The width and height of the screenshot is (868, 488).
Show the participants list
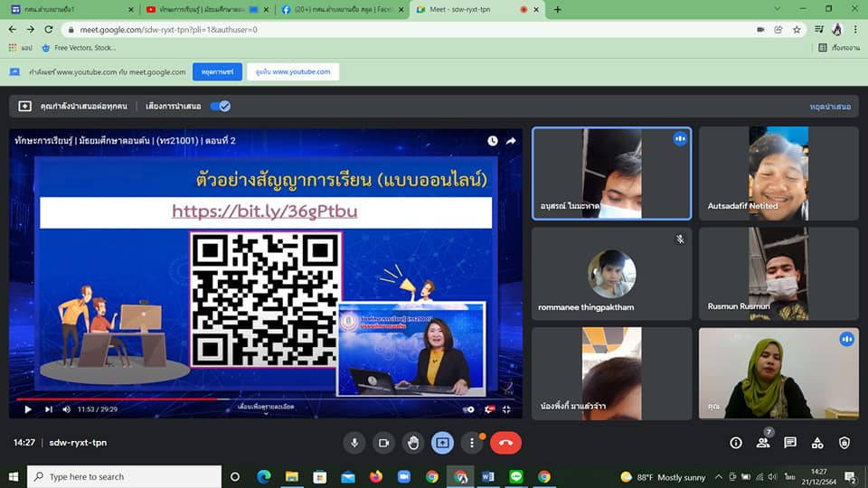click(x=763, y=443)
